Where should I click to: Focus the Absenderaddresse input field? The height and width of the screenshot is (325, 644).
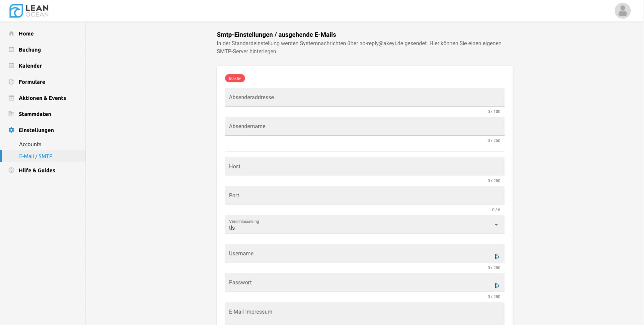(x=364, y=97)
